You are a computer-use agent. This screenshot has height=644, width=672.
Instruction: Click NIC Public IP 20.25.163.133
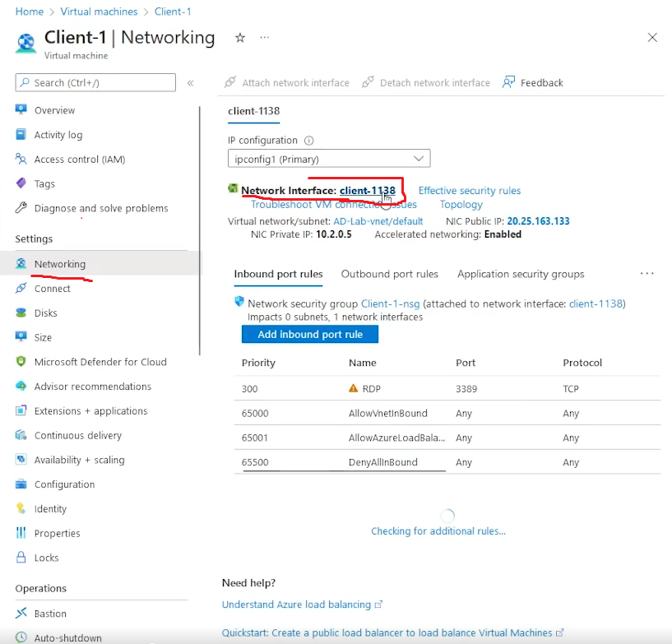pyautogui.click(x=538, y=221)
